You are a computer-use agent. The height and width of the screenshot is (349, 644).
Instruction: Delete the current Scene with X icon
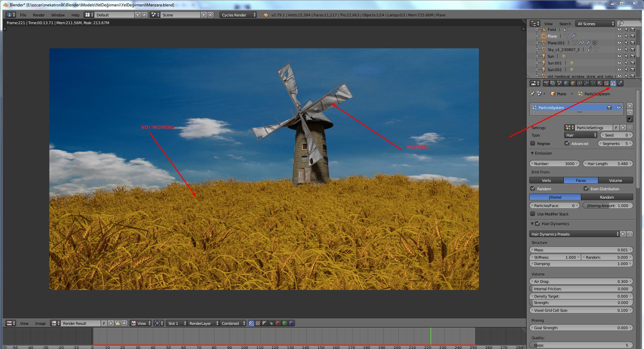[x=210, y=15]
